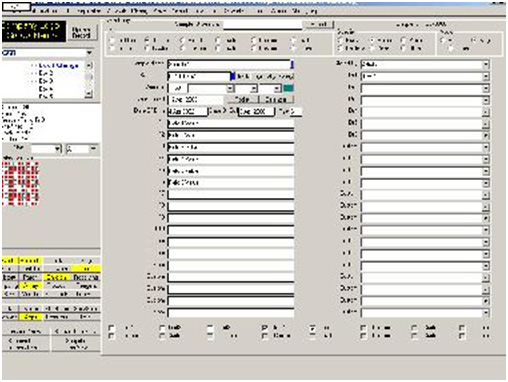This screenshot has width=508, height=382.
Task: Click the tree list scrollbar down arrow
Action: click(89, 94)
